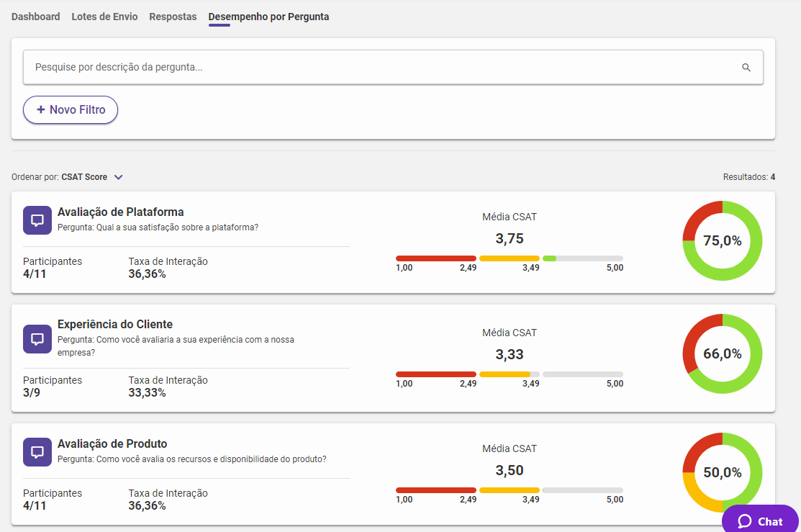Click the Experiência do Cliente CSAT bar
801x532 pixels.
point(509,374)
